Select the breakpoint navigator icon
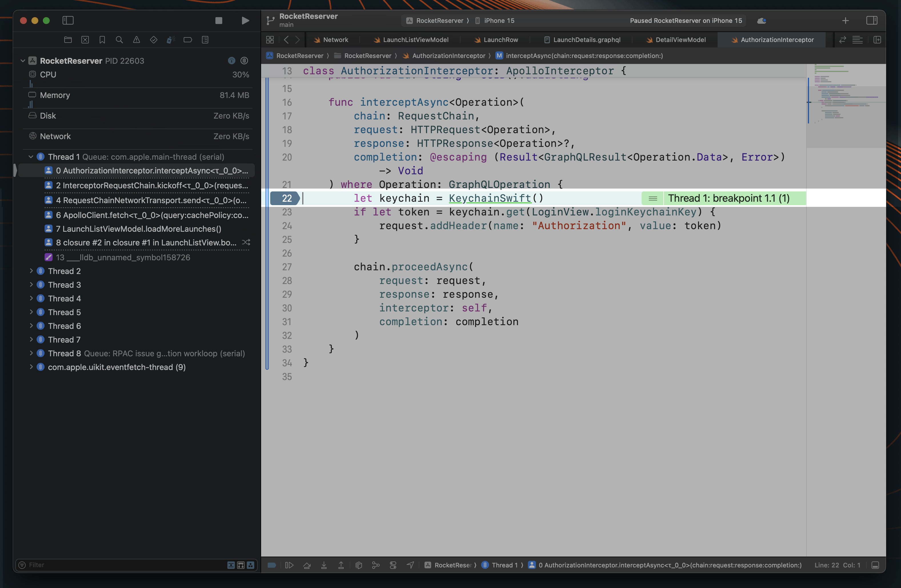The image size is (901, 588). pos(188,39)
